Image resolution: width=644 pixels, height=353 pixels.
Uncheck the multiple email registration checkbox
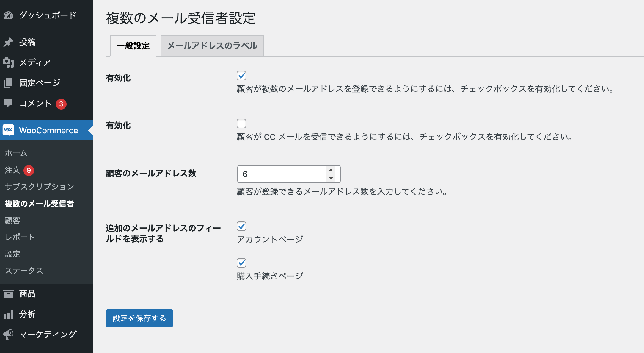click(241, 76)
